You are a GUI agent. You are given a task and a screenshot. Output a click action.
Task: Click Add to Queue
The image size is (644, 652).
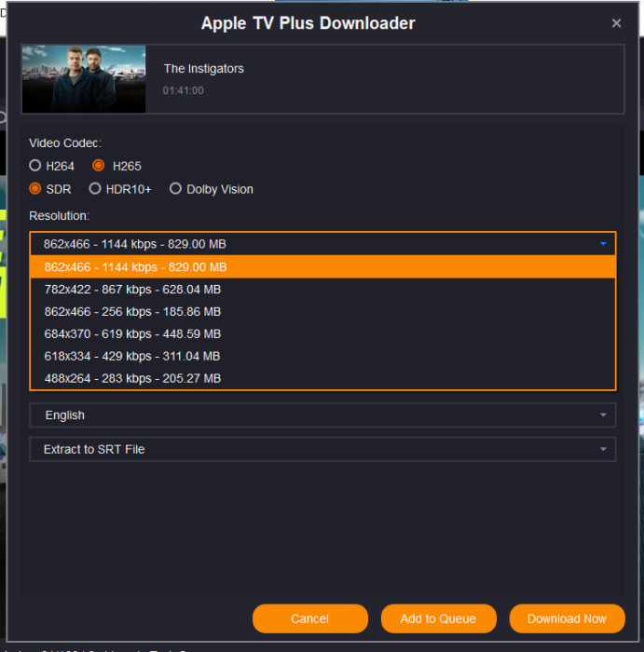coord(438,618)
